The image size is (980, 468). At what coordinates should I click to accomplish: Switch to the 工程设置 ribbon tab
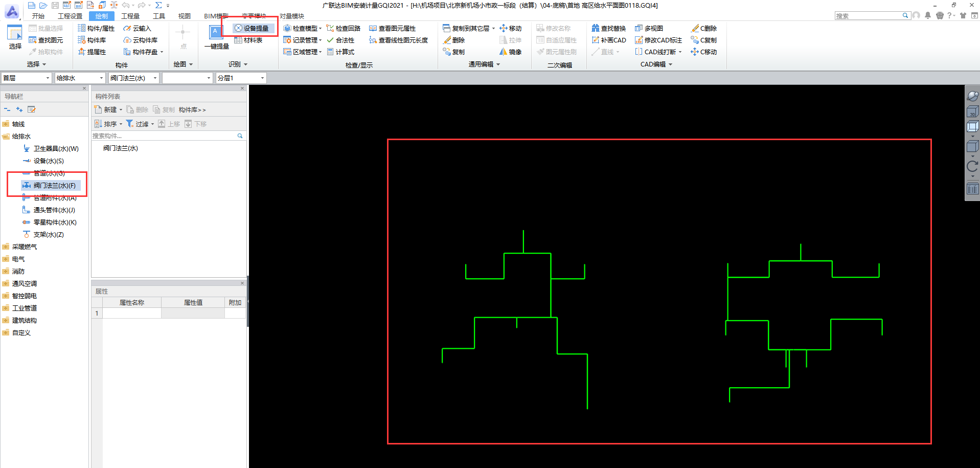point(70,16)
